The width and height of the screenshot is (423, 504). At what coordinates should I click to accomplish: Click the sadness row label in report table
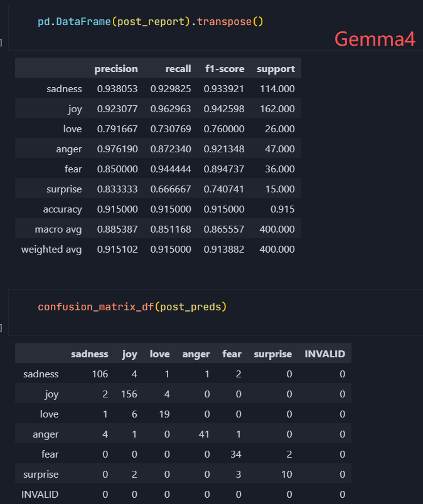click(64, 89)
